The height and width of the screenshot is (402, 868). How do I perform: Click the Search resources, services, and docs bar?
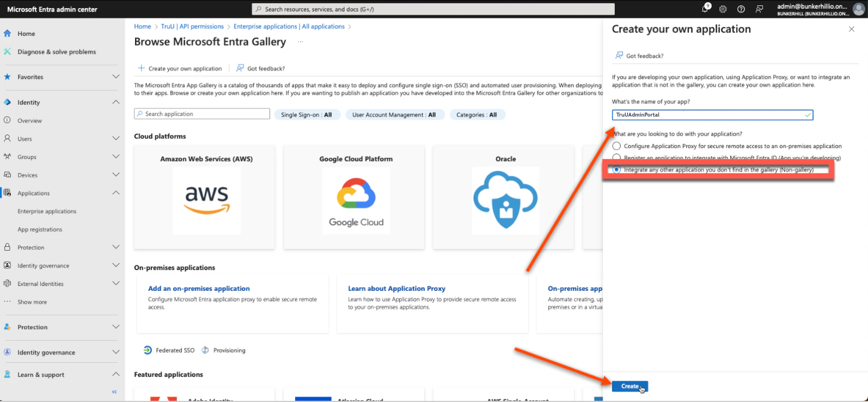click(x=433, y=9)
